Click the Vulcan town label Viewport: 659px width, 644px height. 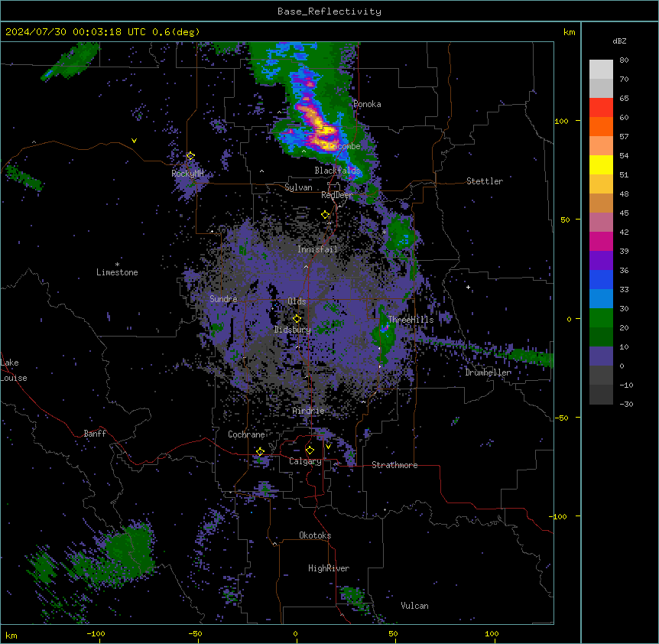(x=414, y=606)
